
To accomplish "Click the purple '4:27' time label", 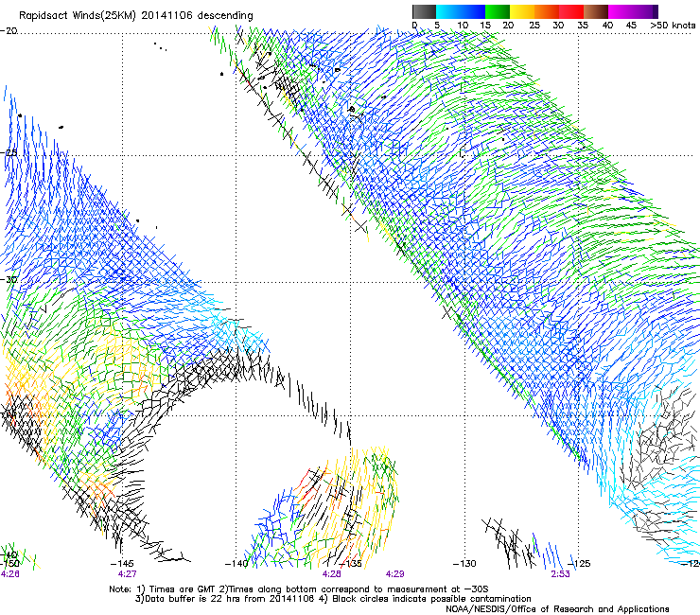I will [x=128, y=573].
